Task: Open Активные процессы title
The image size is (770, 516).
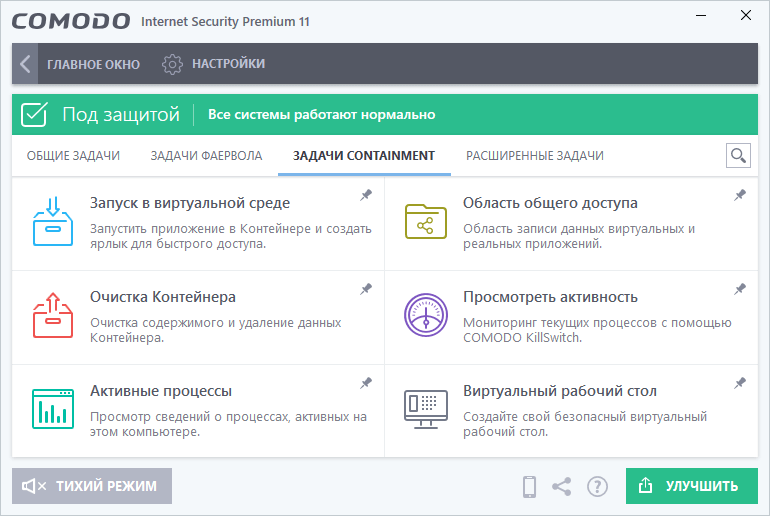Action: pos(161,391)
